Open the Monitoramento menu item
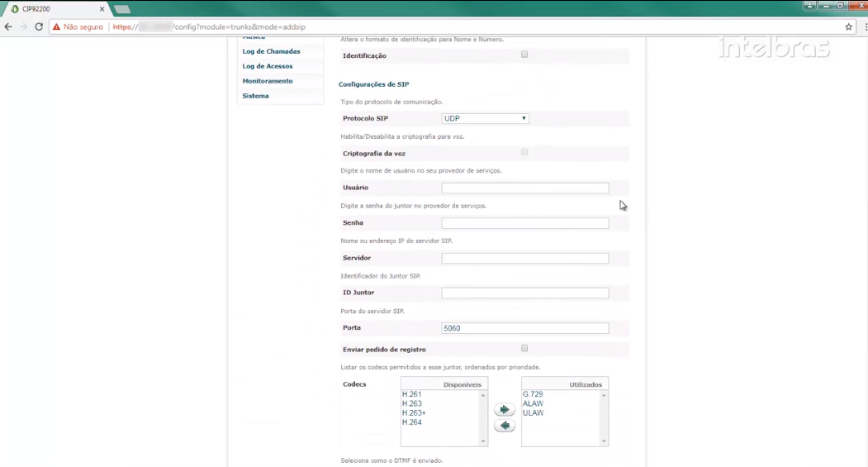Image resolution: width=868 pixels, height=467 pixels. pyautogui.click(x=268, y=81)
